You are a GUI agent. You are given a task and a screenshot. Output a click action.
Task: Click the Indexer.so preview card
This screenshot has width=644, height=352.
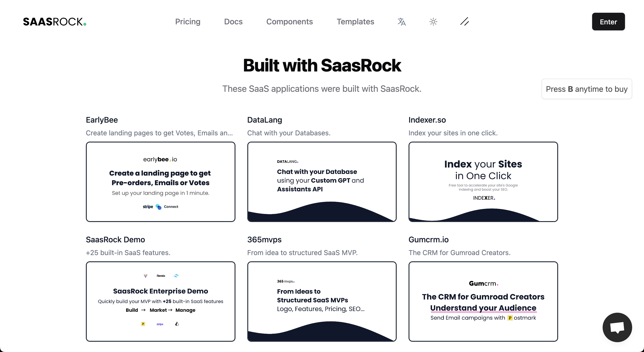click(x=483, y=182)
